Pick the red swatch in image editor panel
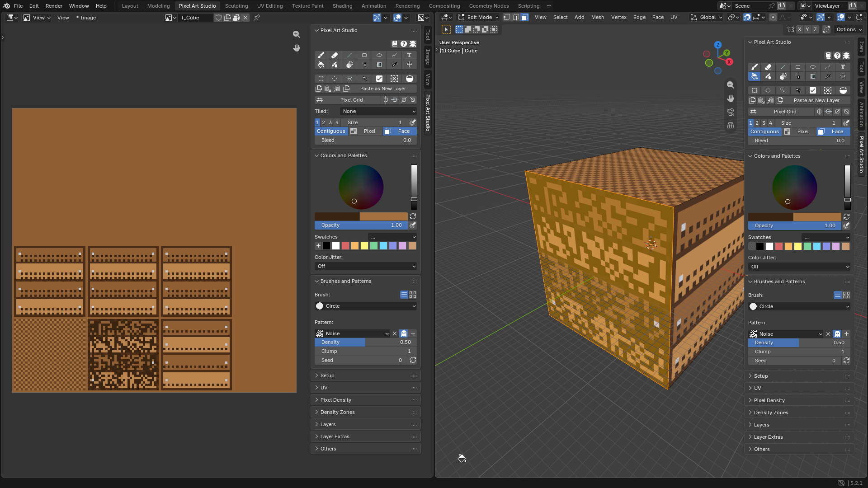Image resolution: width=868 pixels, height=488 pixels. [345, 246]
